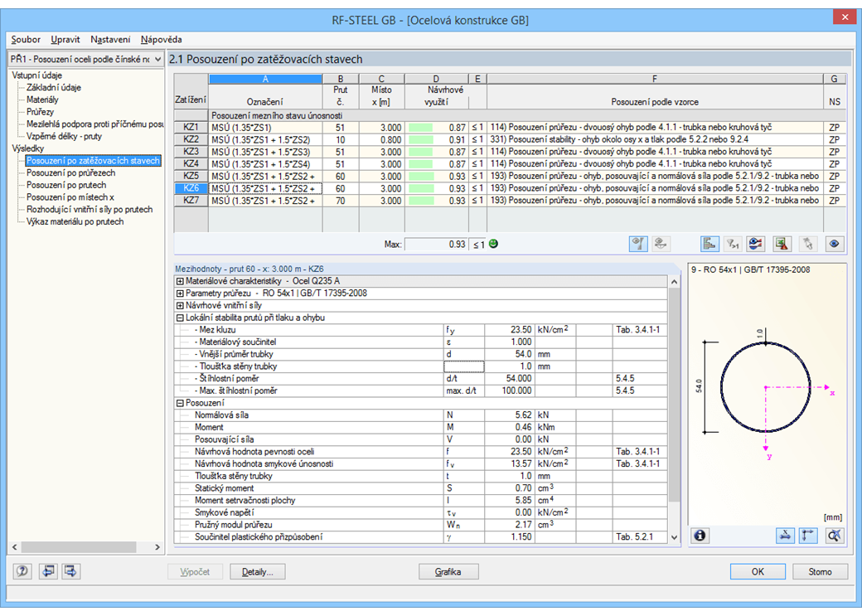Open cross-section info icon
This screenshot has width=862, height=616.
pyautogui.click(x=700, y=535)
